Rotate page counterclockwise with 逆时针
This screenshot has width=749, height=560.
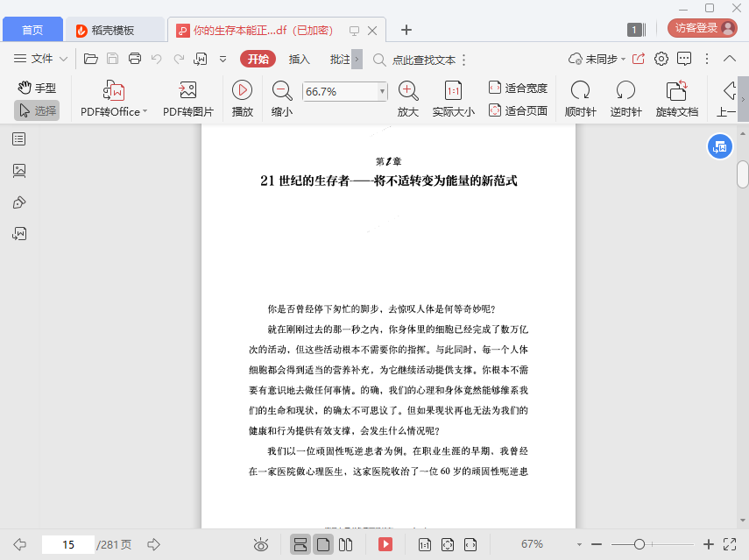625,91
